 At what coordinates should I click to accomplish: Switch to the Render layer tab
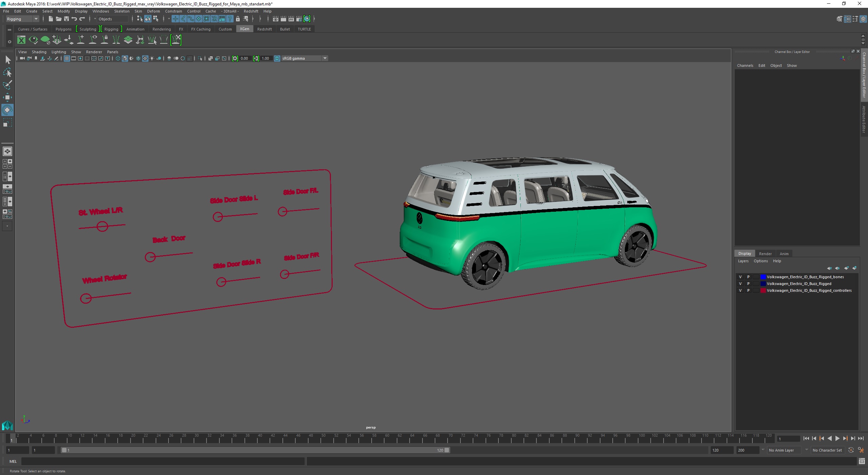(x=765, y=254)
